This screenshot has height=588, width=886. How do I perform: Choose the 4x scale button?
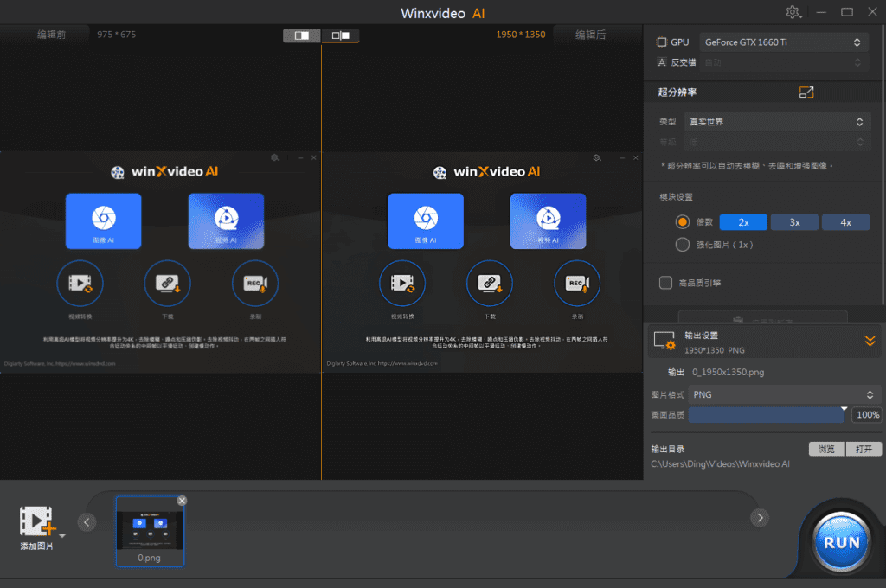[845, 222]
